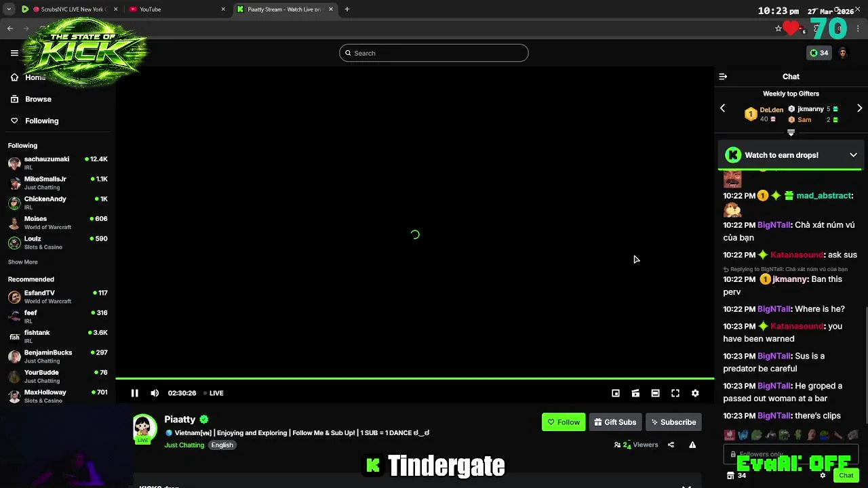Image resolution: width=868 pixels, height=488 pixels.
Task: Open mad_abstract's username in chat
Action: coord(823,196)
